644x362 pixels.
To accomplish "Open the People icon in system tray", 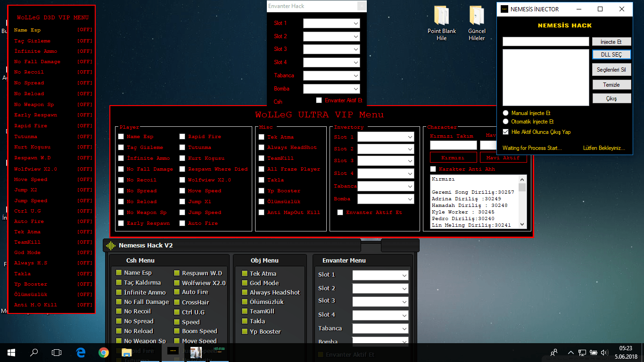I will 554,352.
